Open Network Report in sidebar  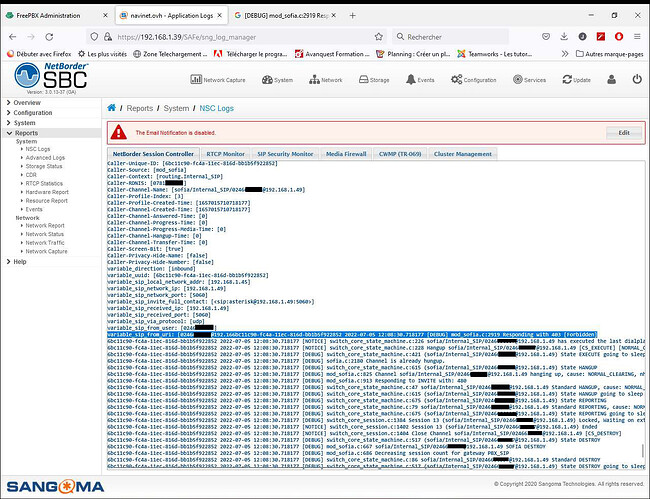(x=45, y=225)
